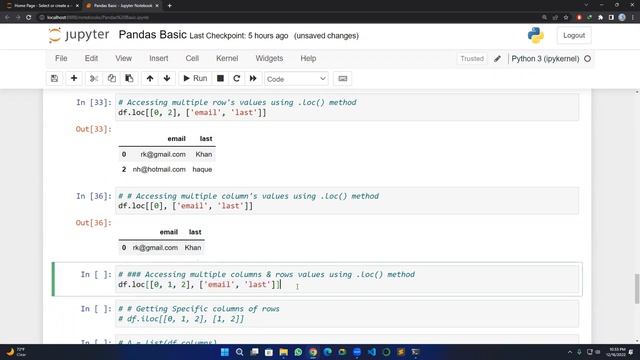Open Visual Studio Code from the taskbar
The height and width of the screenshot is (360, 640).
tap(371, 352)
